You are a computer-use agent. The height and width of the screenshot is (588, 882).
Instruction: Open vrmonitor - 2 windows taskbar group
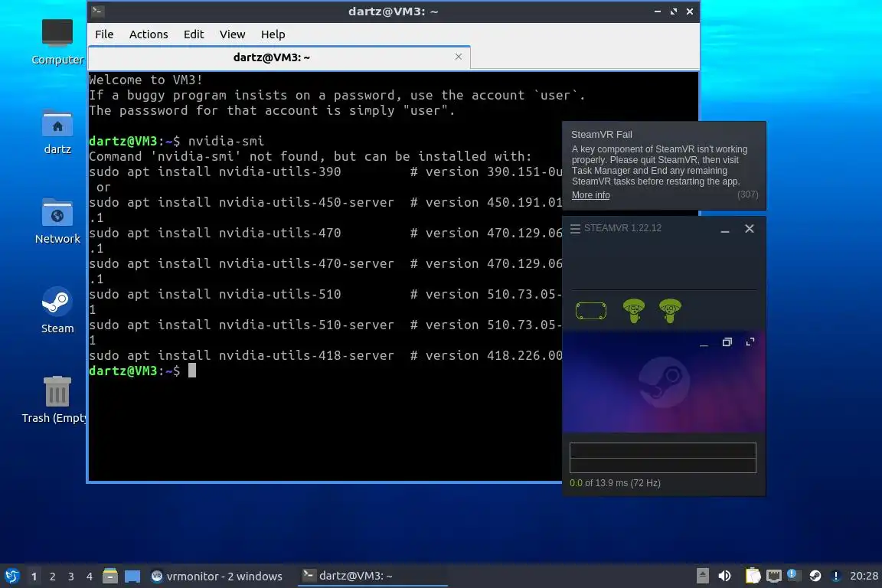217,577
